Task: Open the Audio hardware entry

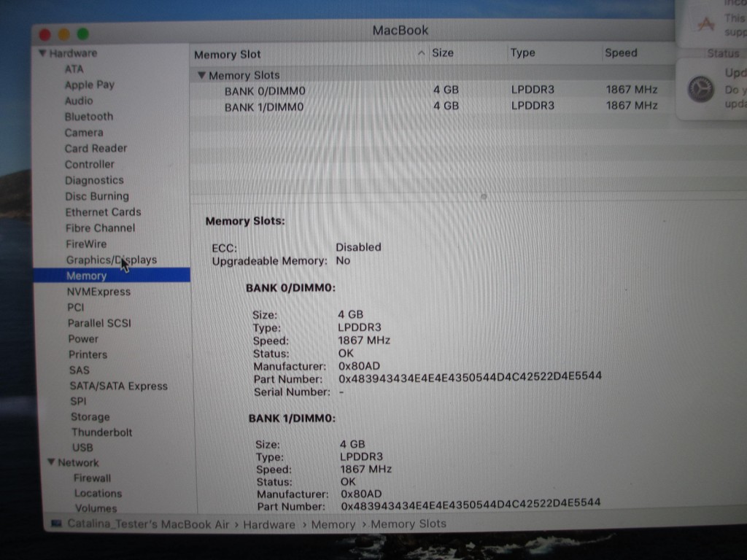Action: (79, 101)
